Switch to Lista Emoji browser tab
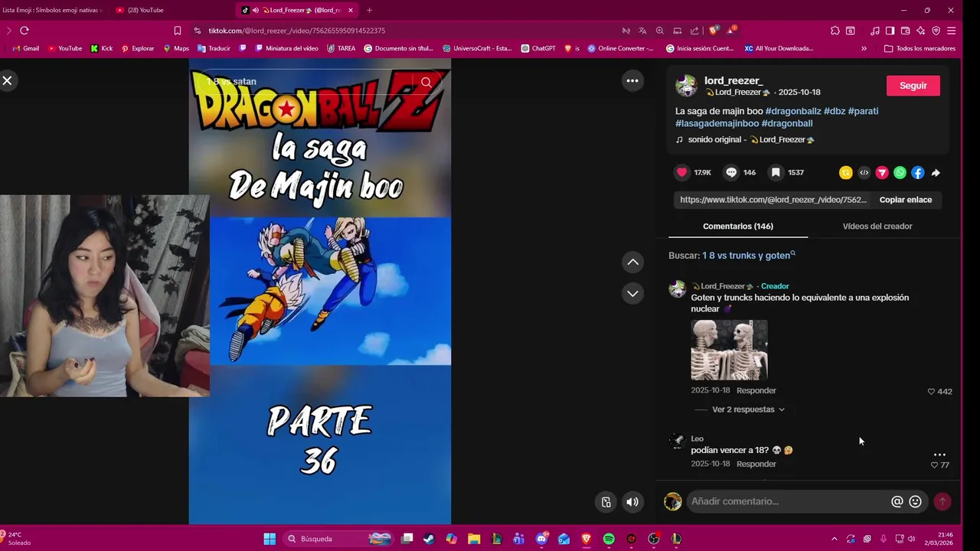Image resolution: width=980 pixels, height=551 pixels. click(54, 10)
